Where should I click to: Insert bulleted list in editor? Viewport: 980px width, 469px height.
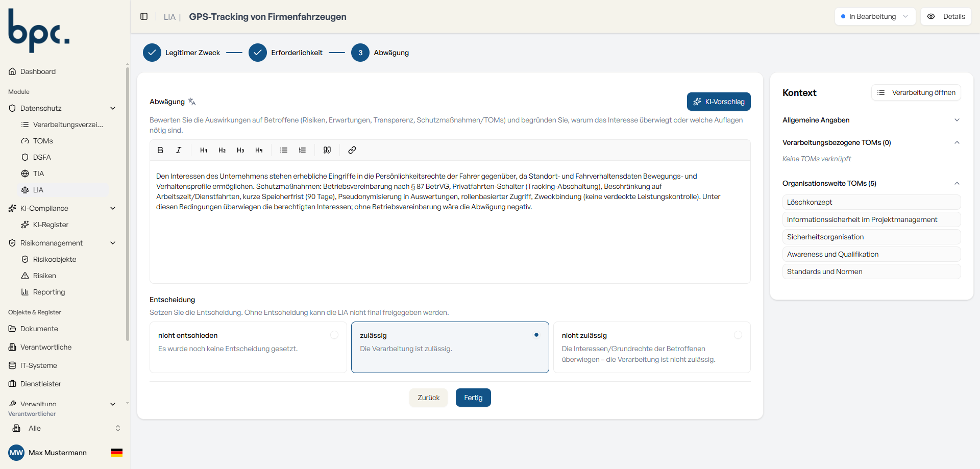point(284,150)
